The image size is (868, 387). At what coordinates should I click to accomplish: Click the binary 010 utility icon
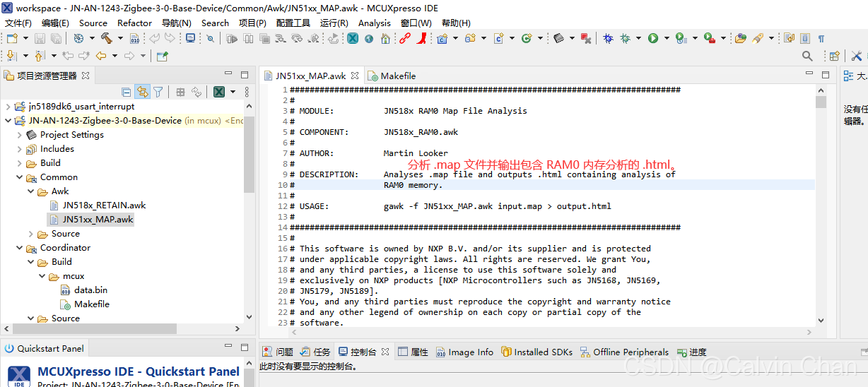tap(135, 38)
